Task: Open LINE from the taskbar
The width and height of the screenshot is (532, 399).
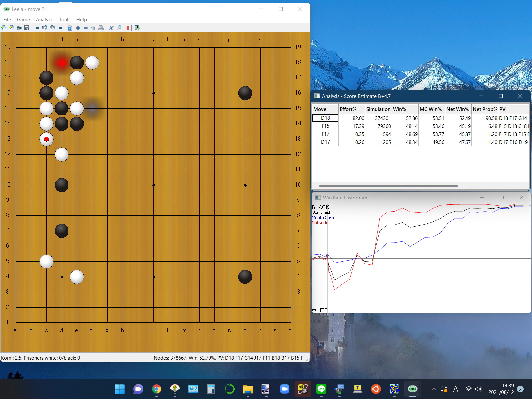Action: 321,389
